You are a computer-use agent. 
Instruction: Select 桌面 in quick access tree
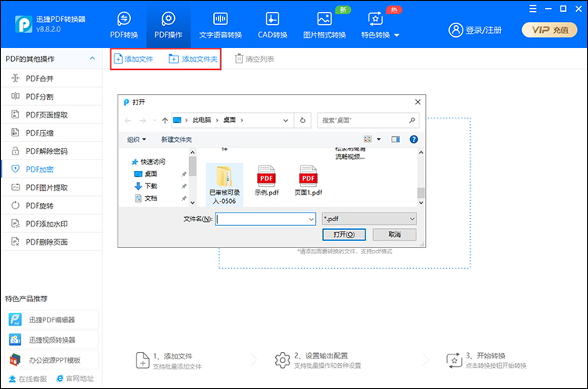pos(147,174)
